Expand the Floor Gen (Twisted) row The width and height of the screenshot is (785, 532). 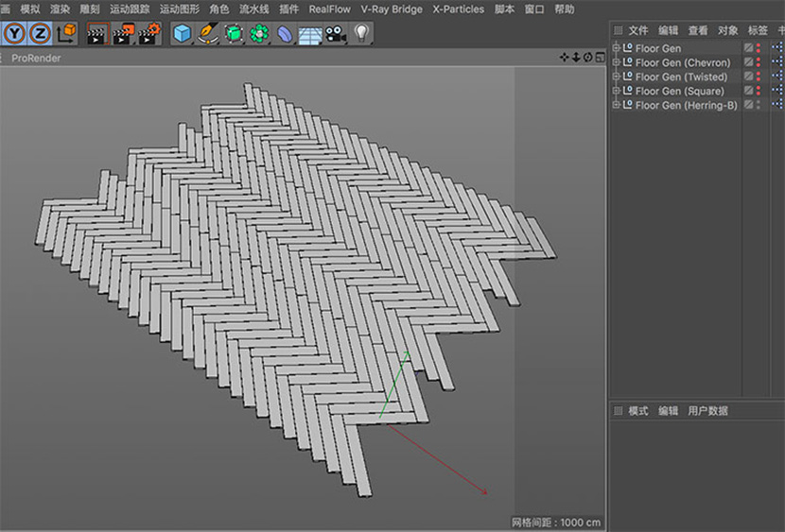(x=617, y=77)
